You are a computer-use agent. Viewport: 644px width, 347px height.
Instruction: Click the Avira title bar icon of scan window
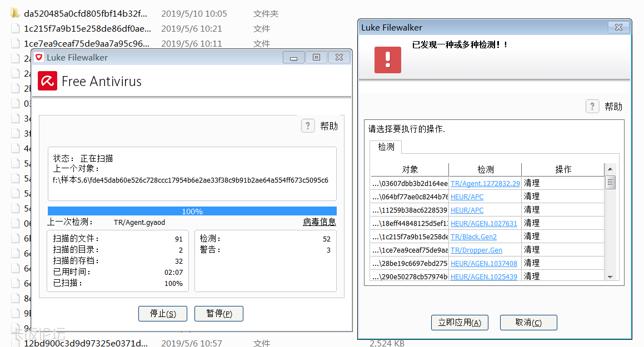[39, 57]
